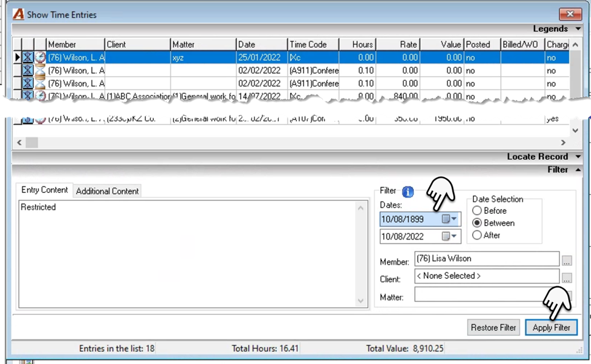
Task: Open calendar picker for the 10/08/1899 date
Action: point(449,219)
